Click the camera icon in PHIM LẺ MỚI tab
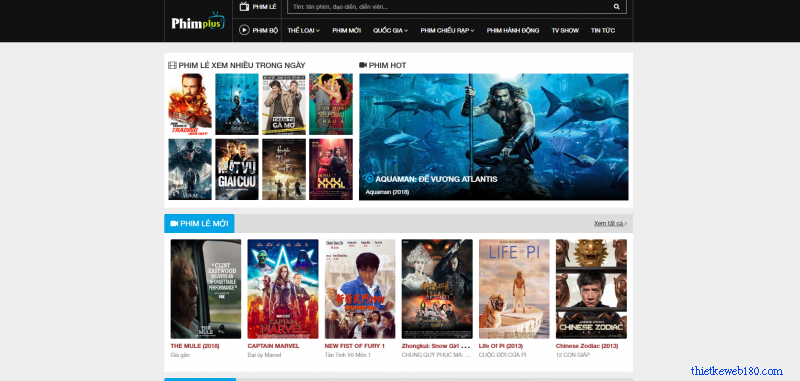800x381 pixels. 174,223
